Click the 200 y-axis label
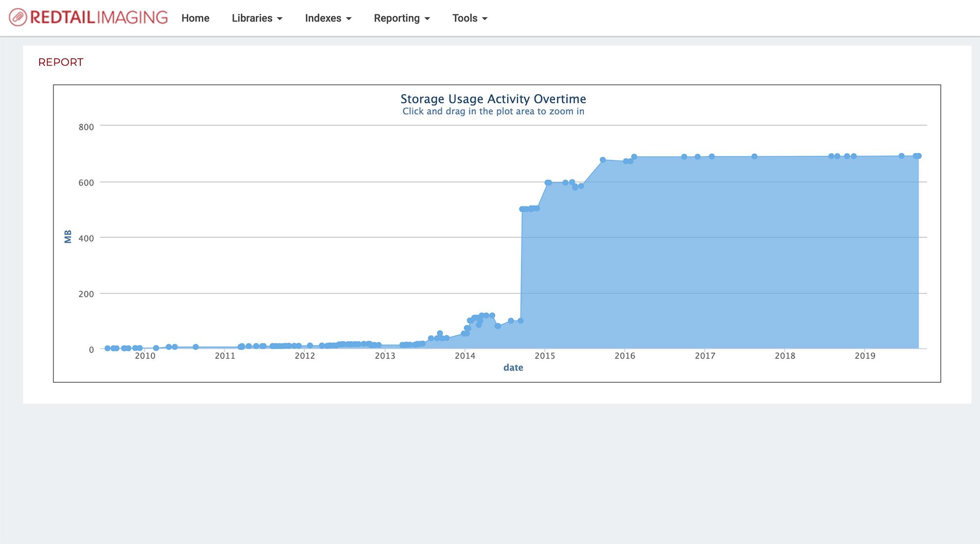 (x=86, y=294)
